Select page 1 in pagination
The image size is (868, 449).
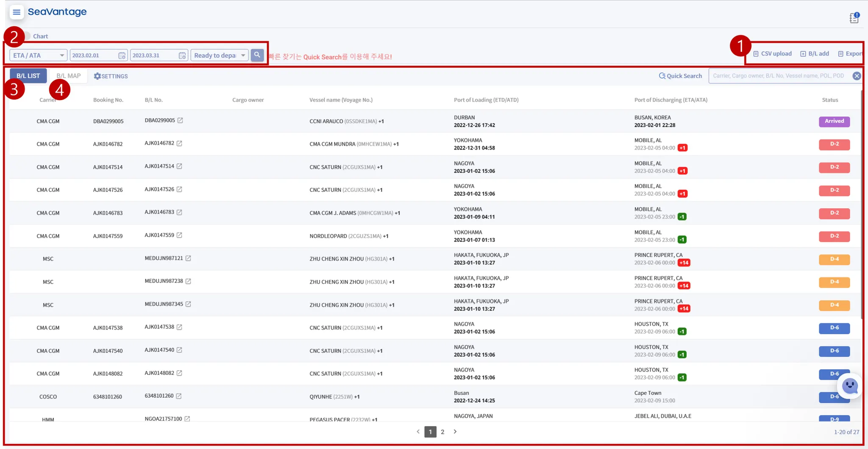[x=430, y=432]
